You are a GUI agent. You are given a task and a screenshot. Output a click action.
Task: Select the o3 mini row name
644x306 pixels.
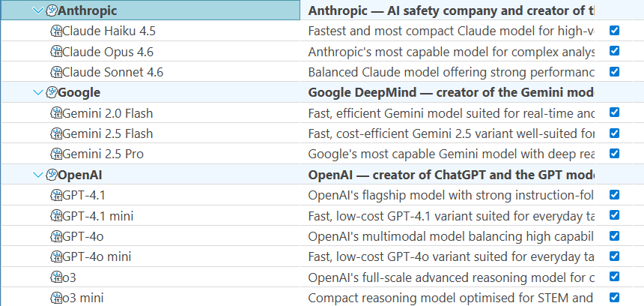(83, 297)
